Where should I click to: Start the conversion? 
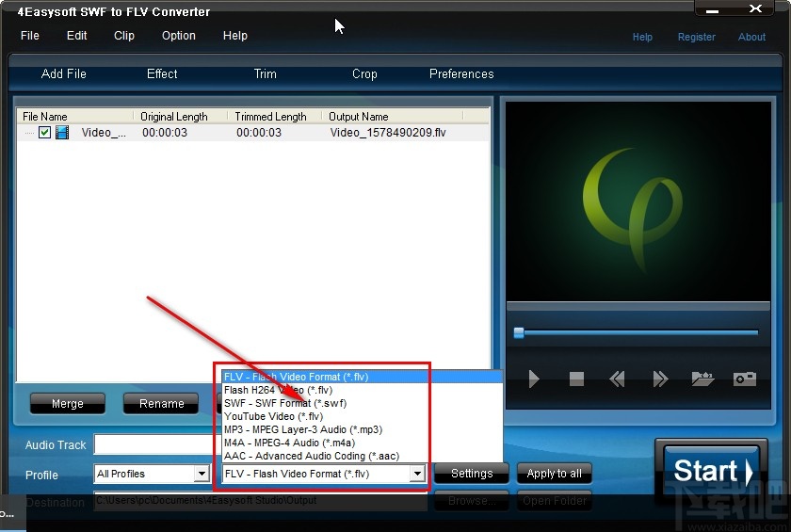click(712, 472)
